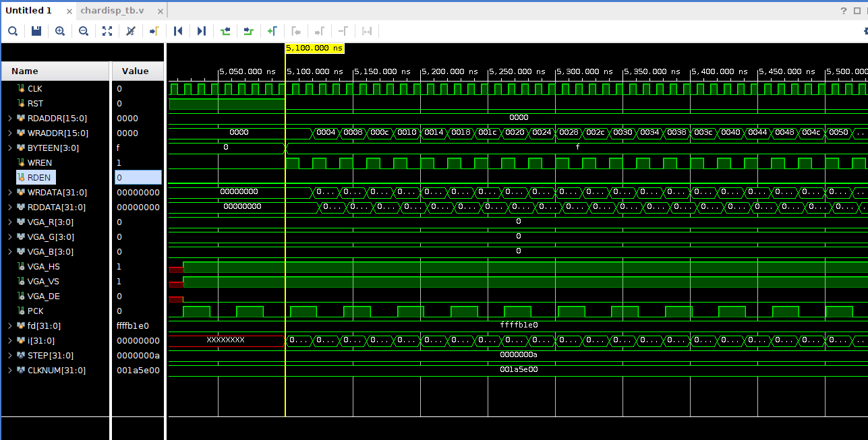Click the CLKNUM value 001a5e00
The image size is (868, 440).
pyautogui.click(x=138, y=370)
